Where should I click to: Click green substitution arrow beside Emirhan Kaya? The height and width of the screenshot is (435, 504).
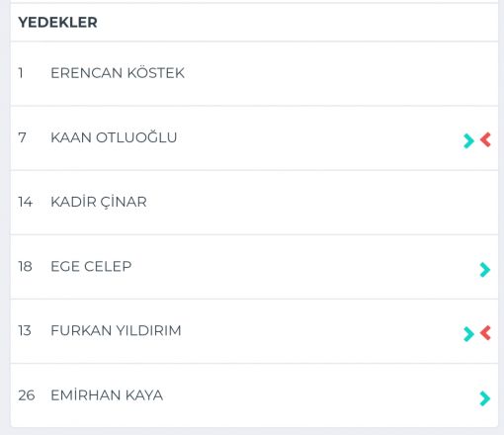[x=485, y=398]
